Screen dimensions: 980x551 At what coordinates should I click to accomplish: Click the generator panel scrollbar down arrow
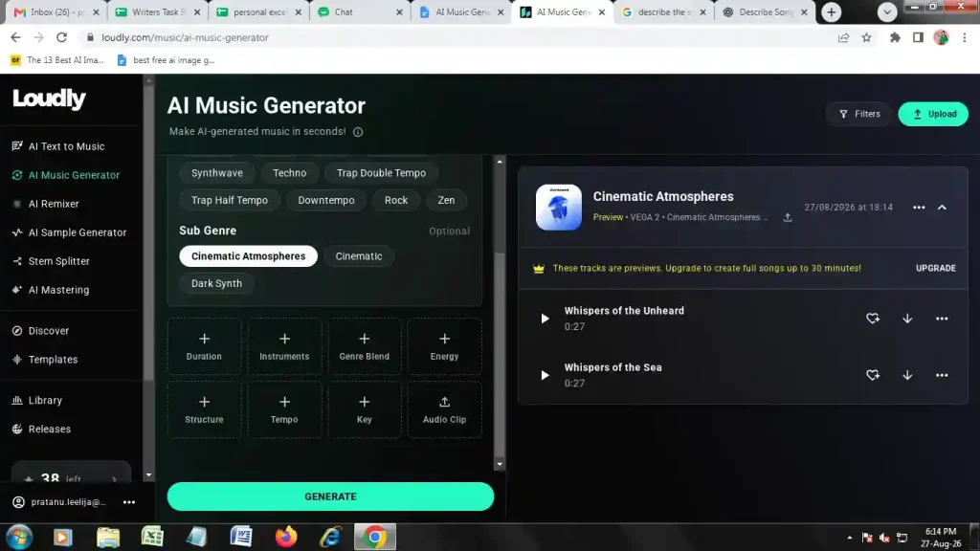point(500,464)
